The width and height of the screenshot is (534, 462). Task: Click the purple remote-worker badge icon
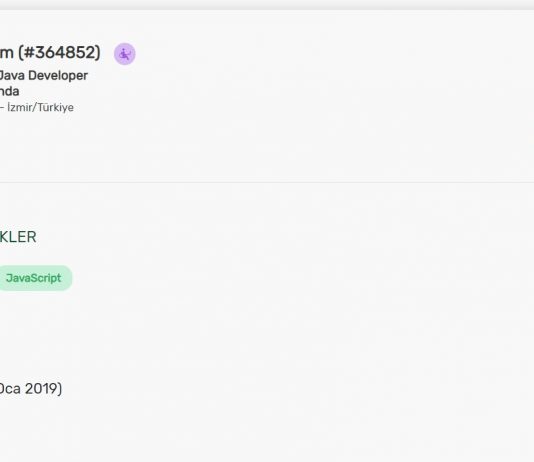click(x=125, y=54)
